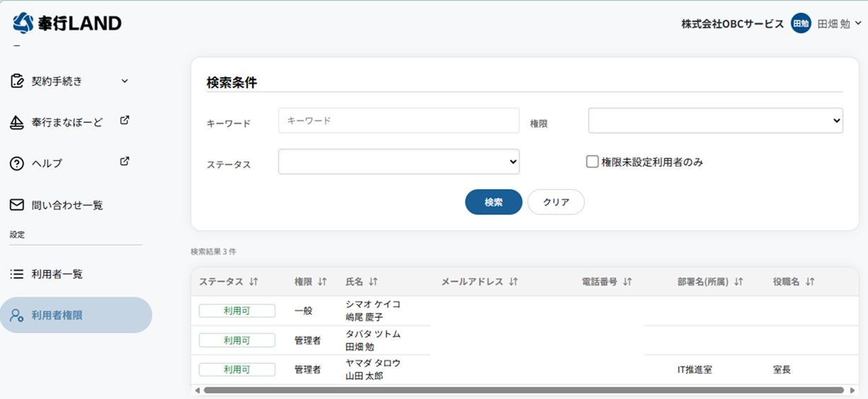Click the 契約手続き clipboard icon
Screen dimensions: 868x399
17,81
